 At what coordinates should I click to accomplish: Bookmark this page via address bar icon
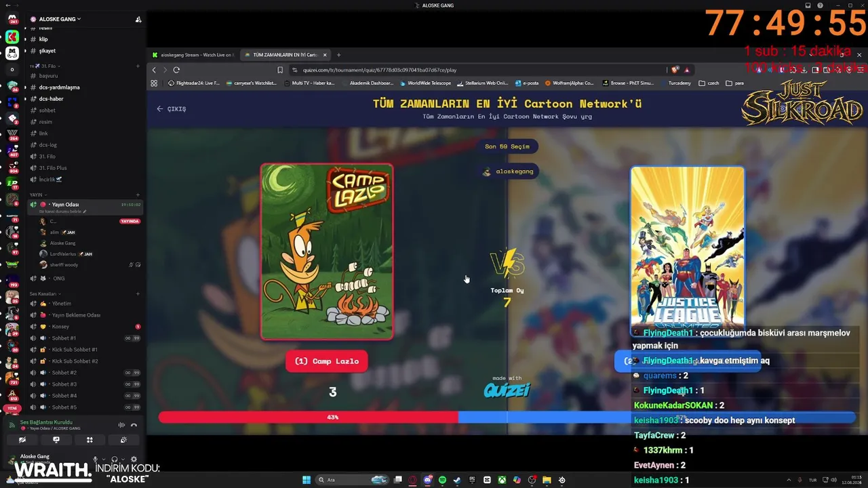point(280,70)
